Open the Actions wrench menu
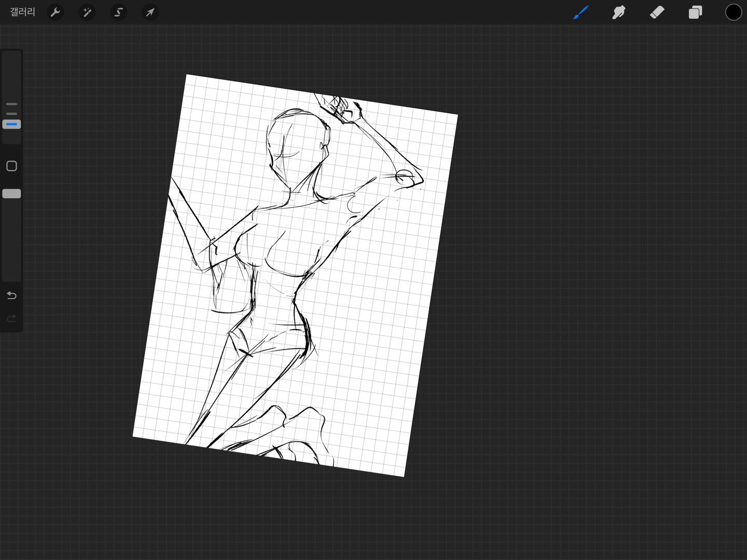This screenshot has height=560, width=747. click(56, 12)
